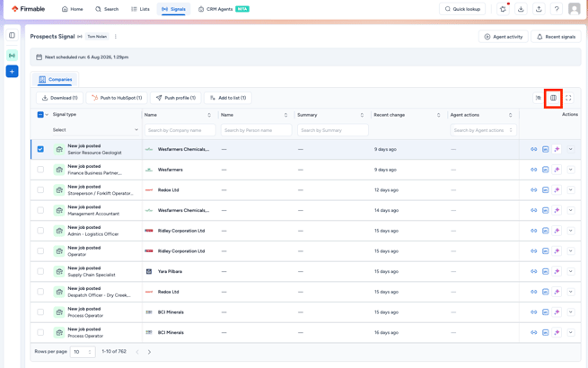Click Add to list (1) button
Viewport: 588px width, 368px height.
click(228, 98)
